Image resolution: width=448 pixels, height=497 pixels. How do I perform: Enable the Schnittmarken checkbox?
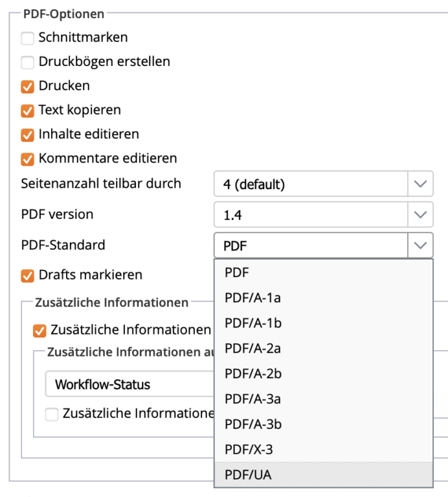[x=27, y=38]
